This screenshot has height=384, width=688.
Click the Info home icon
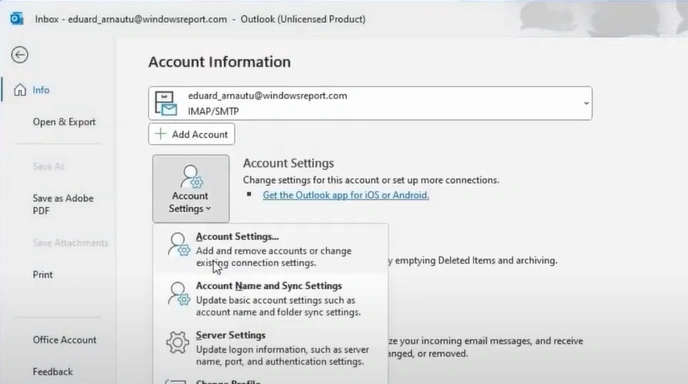[20, 90]
